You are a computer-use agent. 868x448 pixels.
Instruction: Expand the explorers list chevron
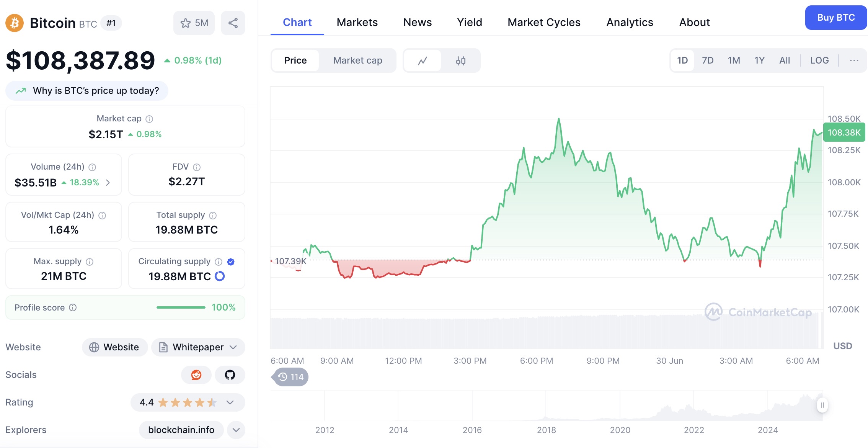pos(236,430)
